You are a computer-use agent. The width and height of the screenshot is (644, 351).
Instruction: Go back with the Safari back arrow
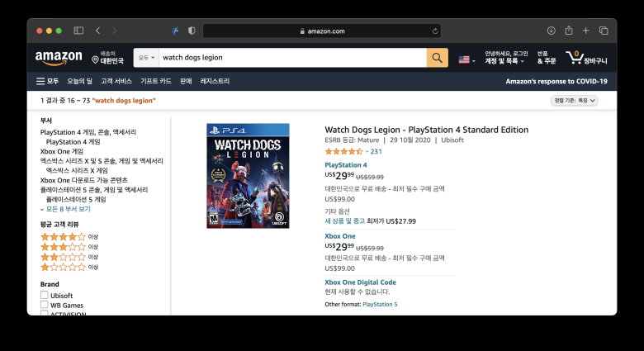[x=97, y=31]
